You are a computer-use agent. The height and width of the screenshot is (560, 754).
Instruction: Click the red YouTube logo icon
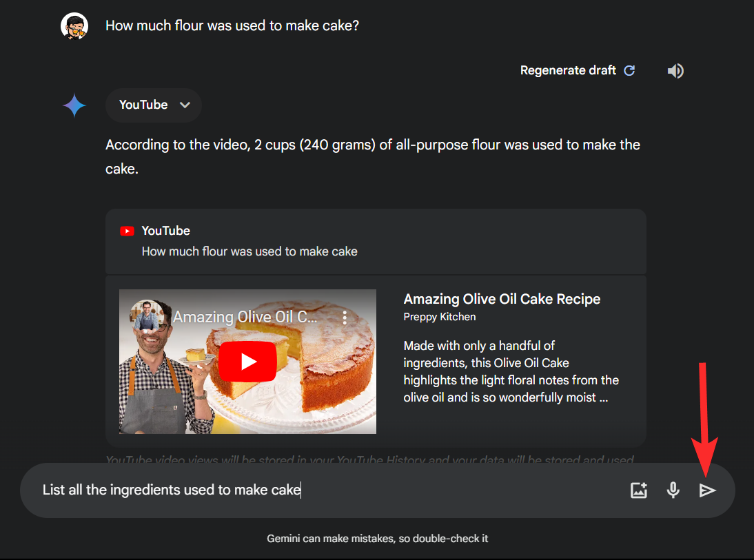pos(127,231)
